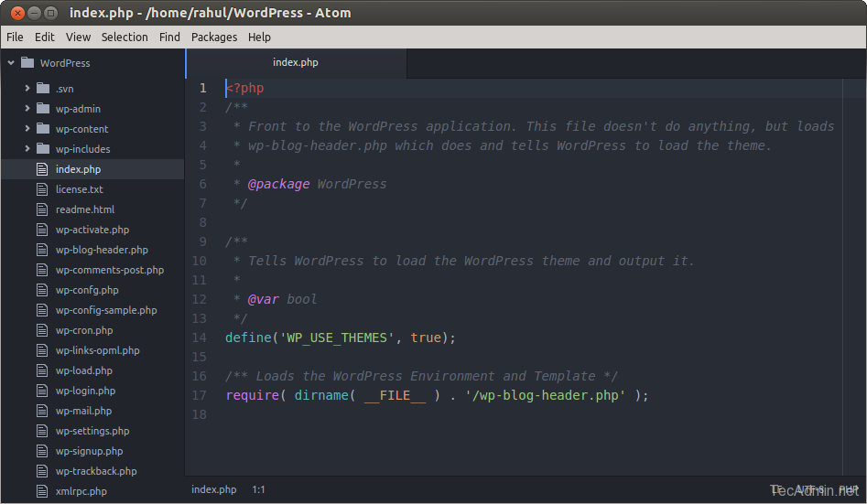
Task: Click the wp-signup.php file icon
Action: tap(42, 451)
